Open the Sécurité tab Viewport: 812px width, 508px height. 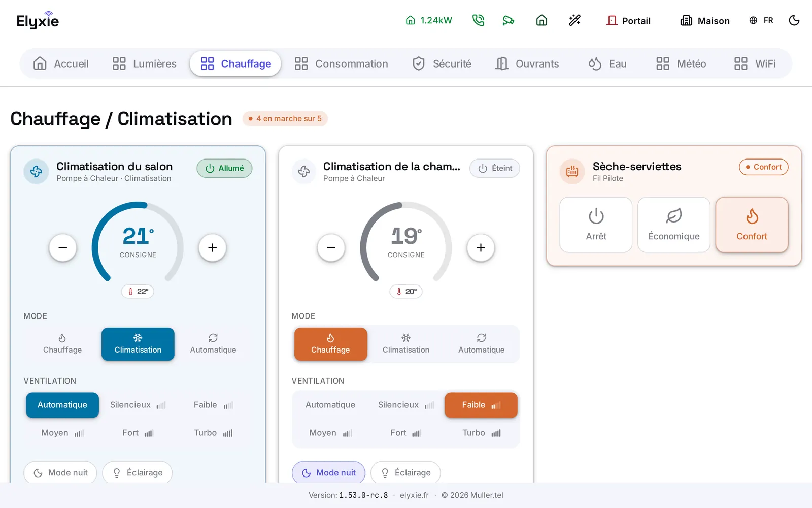442,63
